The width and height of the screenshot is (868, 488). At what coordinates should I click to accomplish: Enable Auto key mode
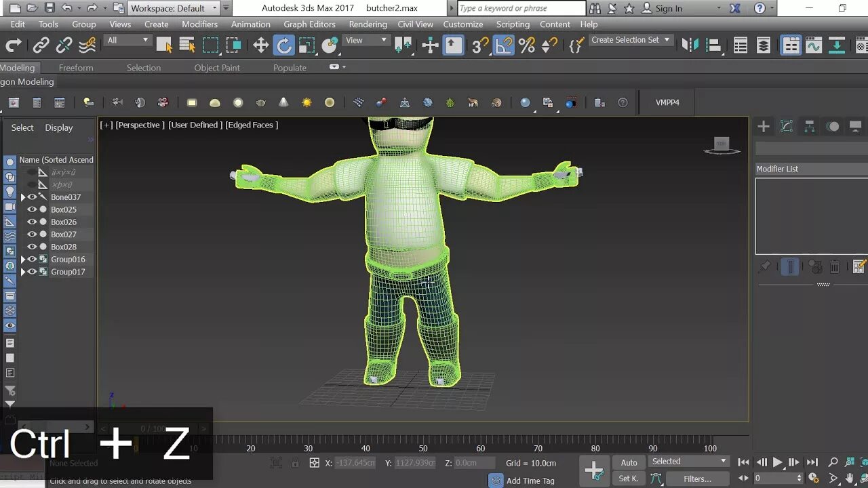pyautogui.click(x=629, y=462)
